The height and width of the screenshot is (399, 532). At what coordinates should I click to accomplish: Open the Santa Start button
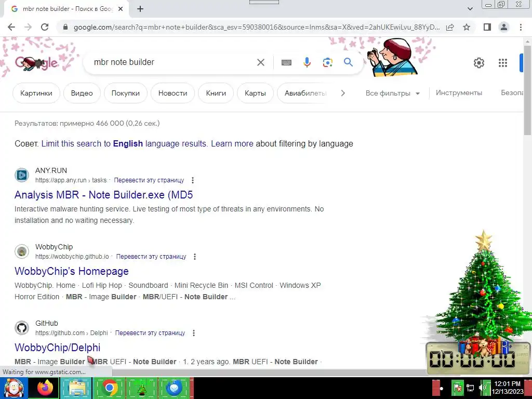click(14, 388)
